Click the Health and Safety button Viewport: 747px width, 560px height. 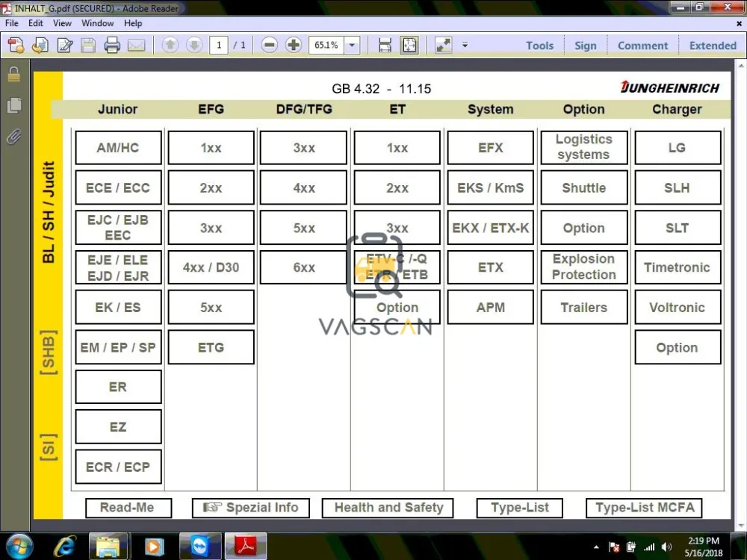pyautogui.click(x=388, y=508)
